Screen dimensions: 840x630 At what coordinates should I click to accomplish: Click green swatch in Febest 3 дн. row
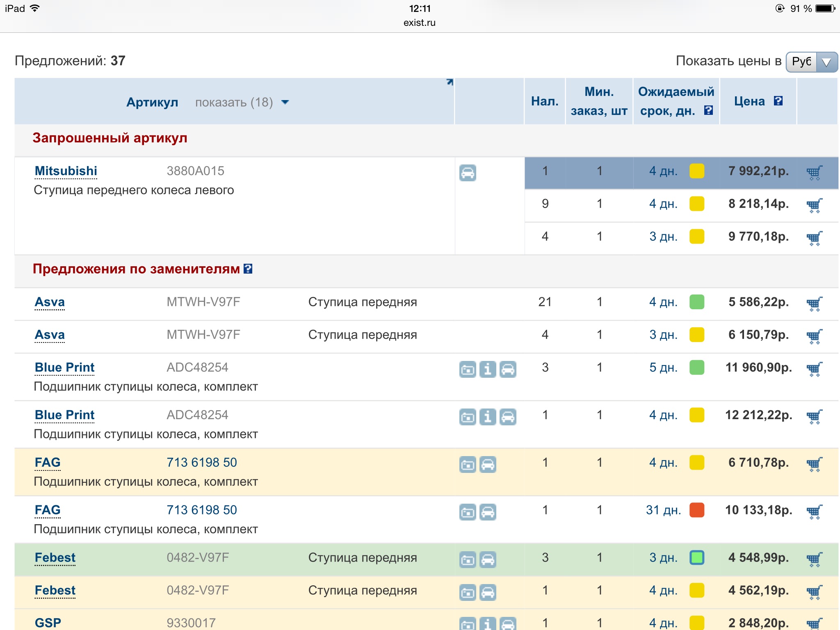coord(696,557)
